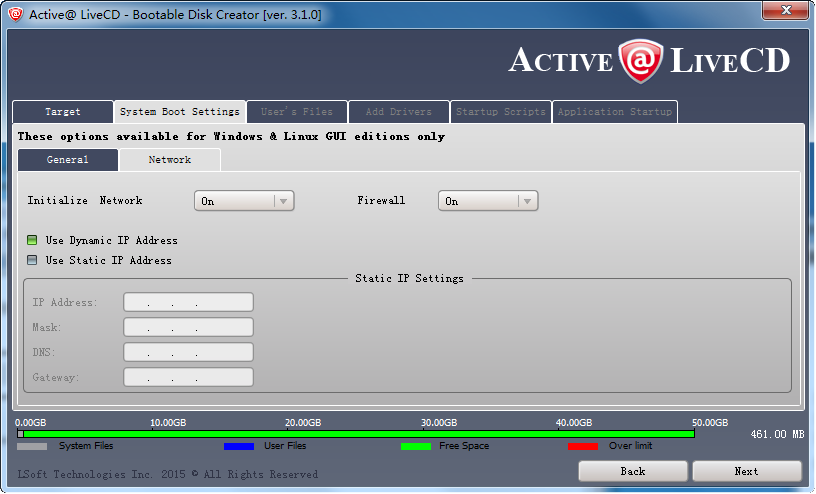Click the IP Address input field

tap(188, 302)
